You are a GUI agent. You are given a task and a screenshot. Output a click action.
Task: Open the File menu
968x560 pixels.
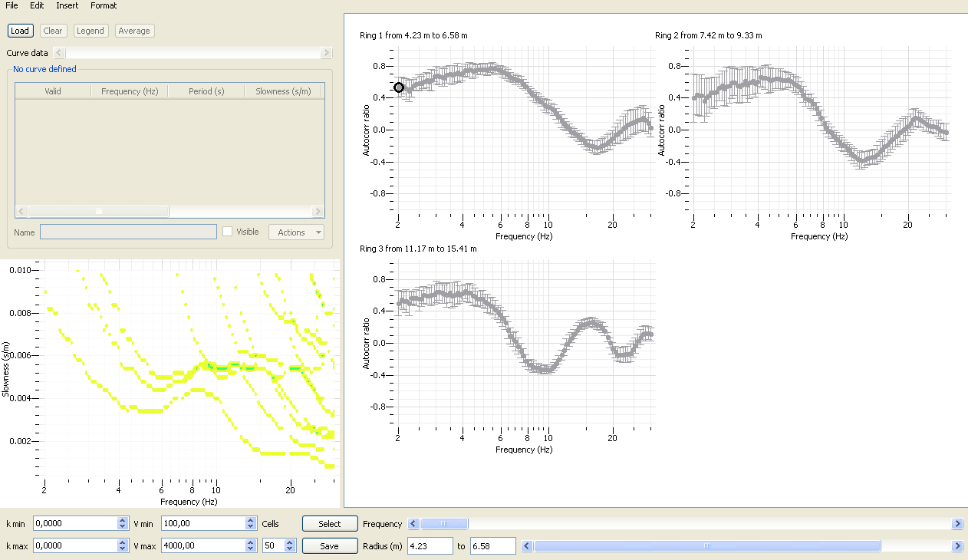click(x=12, y=5)
